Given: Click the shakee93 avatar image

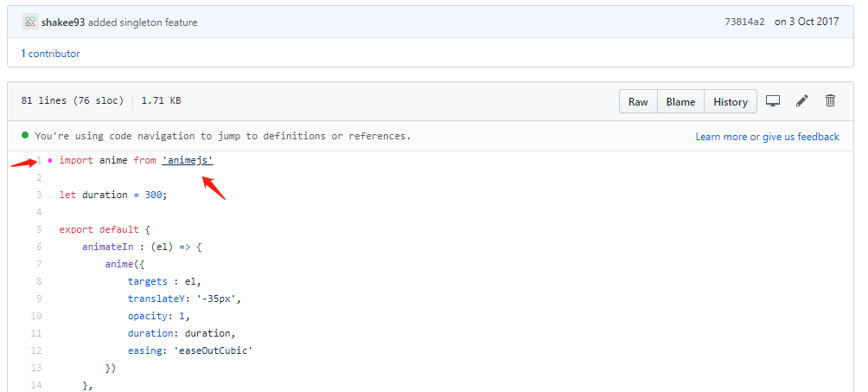Looking at the screenshot, I should [29, 22].
